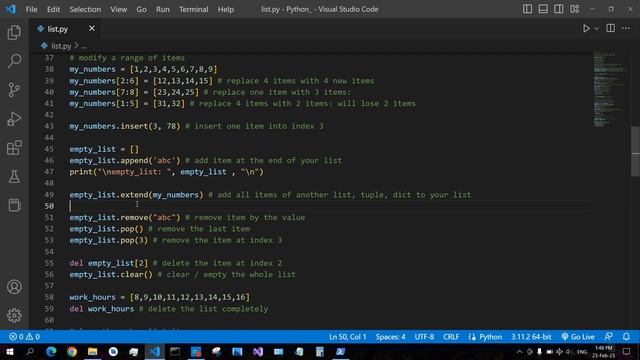The width and height of the screenshot is (640, 360).
Task: Open the Go menu
Action: coord(141,9)
